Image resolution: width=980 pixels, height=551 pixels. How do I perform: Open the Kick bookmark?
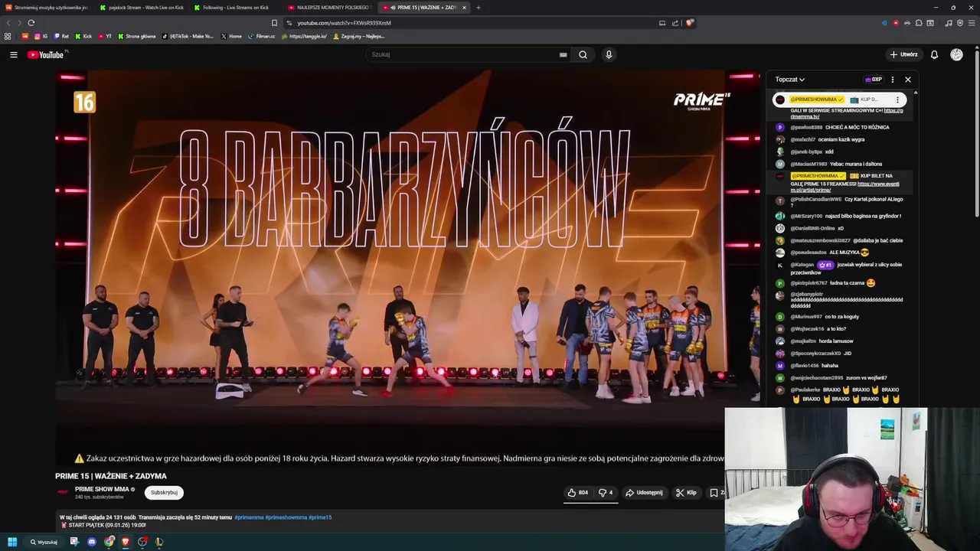tap(83, 36)
